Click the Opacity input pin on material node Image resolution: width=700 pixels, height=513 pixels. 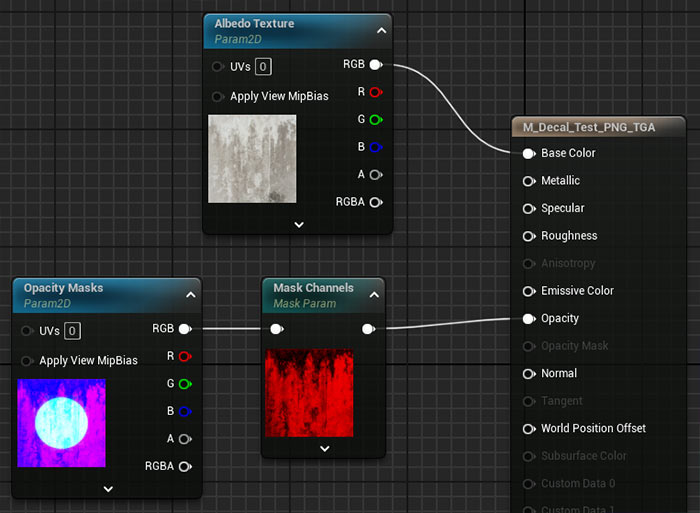[x=528, y=319]
